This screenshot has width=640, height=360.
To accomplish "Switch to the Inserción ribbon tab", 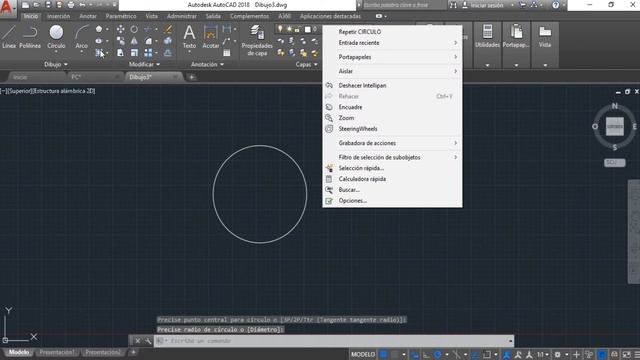I will click(58, 16).
